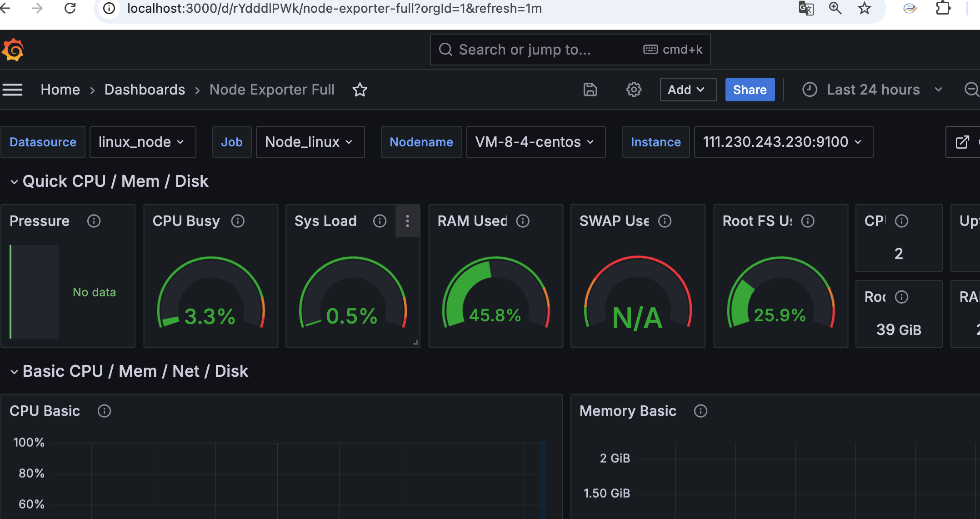
Task: Click the CPU Busy info icon
Action: tap(238, 221)
